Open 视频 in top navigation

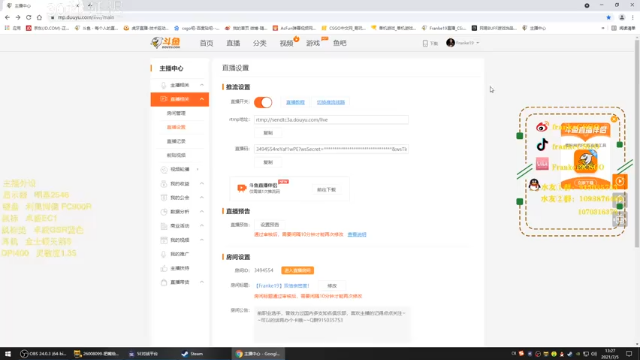[x=286, y=43]
